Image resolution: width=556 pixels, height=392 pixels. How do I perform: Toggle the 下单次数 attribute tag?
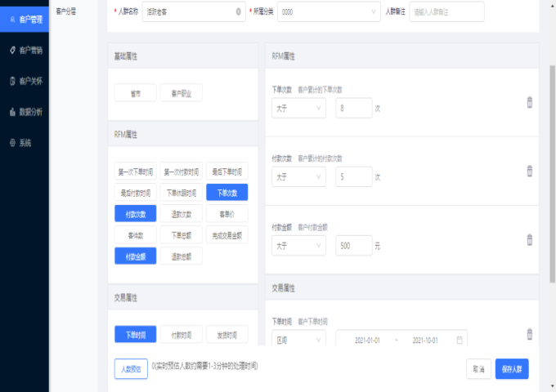coord(226,193)
